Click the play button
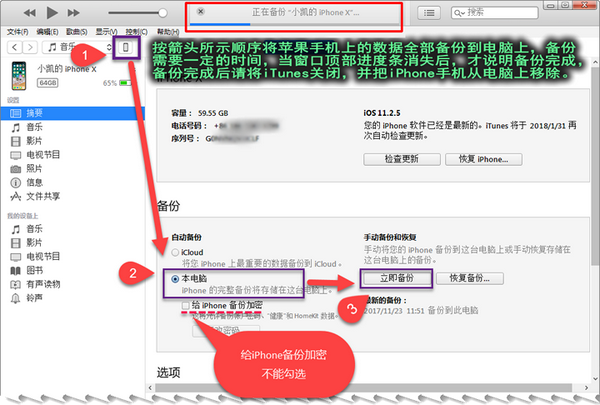Viewport: 600px width, 405px height. coord(52,13)
